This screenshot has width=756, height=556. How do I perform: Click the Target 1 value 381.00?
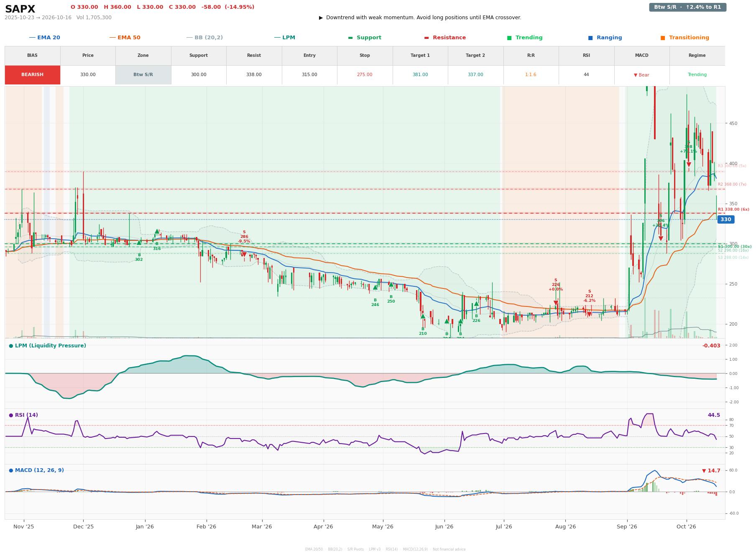pos(420,75)
